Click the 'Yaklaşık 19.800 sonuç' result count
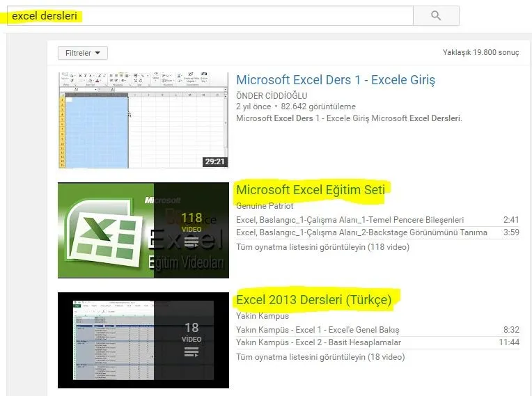The width and height of the screenshot is (532, 396). tap(480, 53)
